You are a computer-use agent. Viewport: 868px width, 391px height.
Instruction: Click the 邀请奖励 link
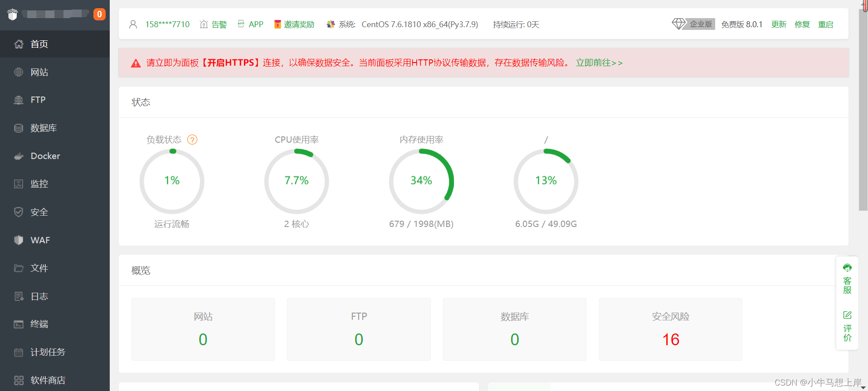coord(299,24)
